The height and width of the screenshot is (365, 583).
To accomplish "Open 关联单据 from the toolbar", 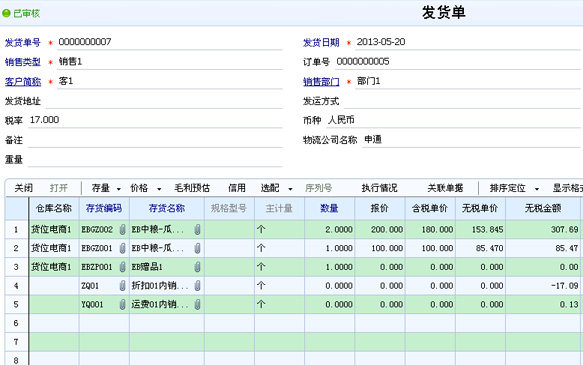I will click(445, 188).
